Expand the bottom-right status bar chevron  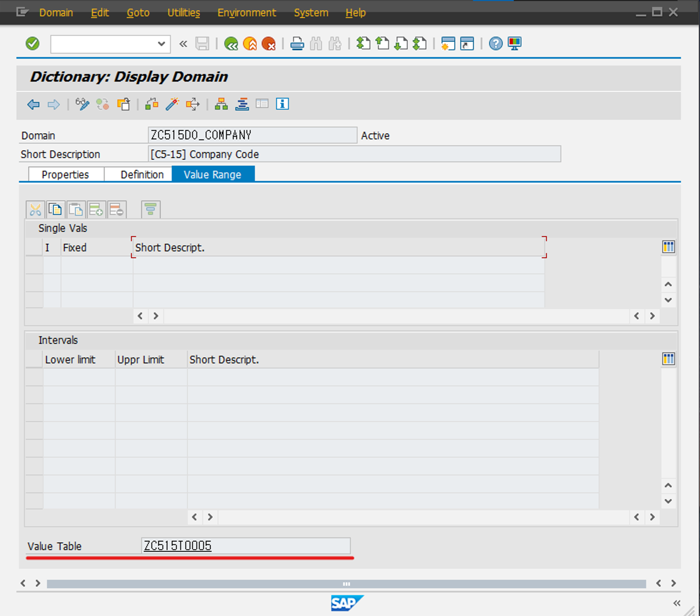tap(676, 603)
